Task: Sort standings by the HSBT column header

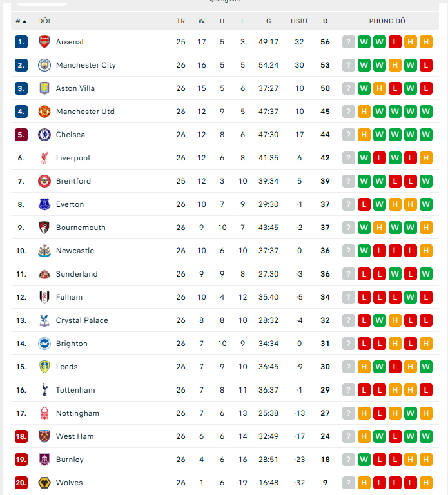Action: coord(299,21)
